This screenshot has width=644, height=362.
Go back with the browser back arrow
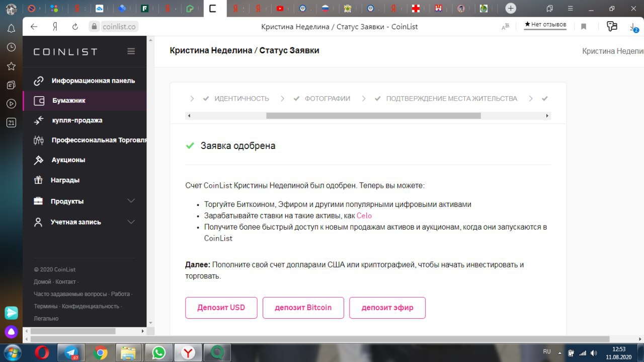[x=34, y=27]
